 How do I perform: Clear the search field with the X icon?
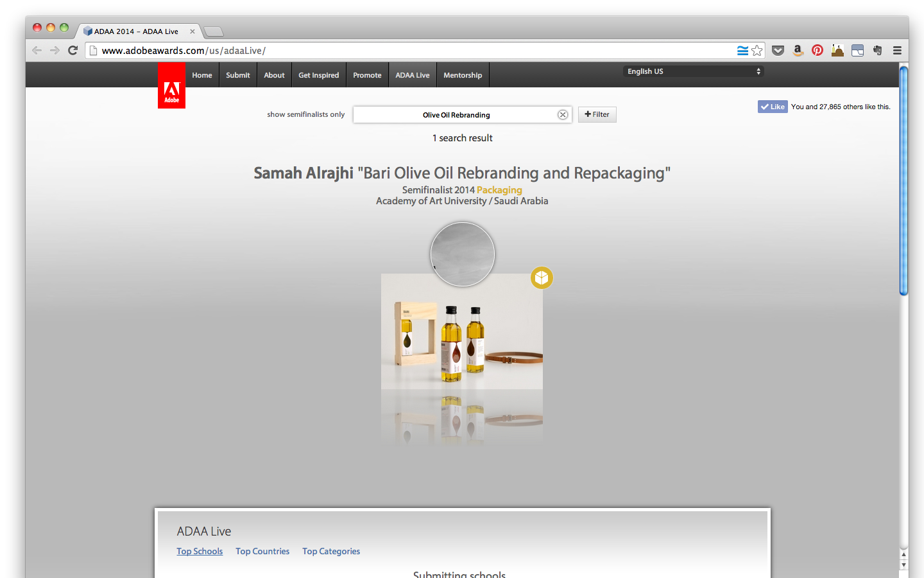click(563, 115)
